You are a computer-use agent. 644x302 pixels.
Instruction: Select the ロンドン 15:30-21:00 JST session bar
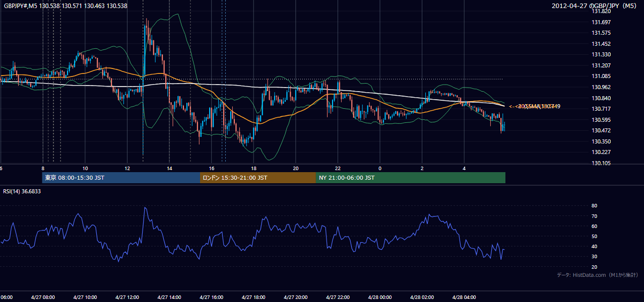click(258, 178)
